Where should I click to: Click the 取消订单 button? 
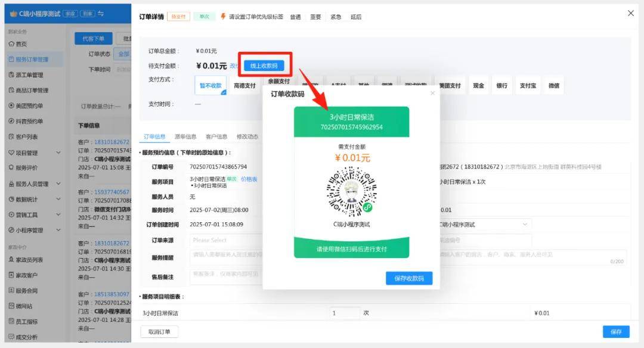point(159,332)
